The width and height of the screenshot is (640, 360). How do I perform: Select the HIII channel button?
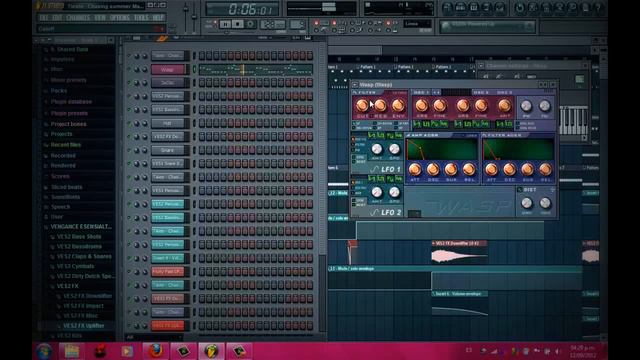click(168, 123)
